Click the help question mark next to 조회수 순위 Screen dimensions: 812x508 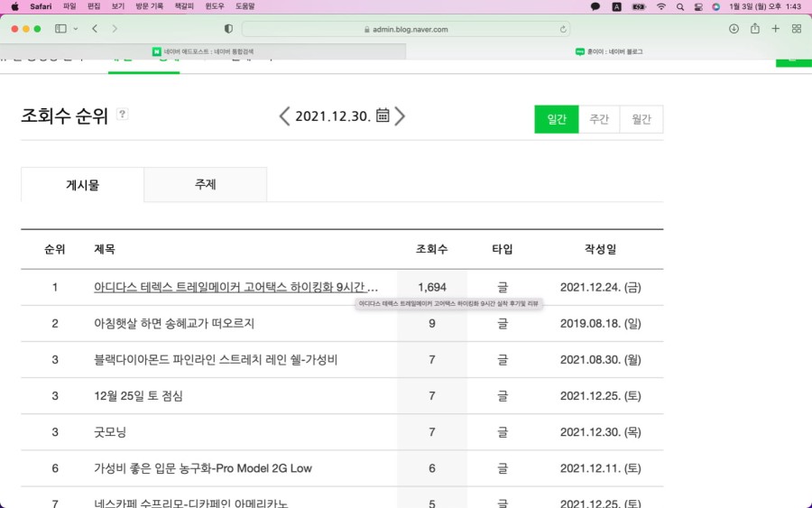tap(122, 114)
